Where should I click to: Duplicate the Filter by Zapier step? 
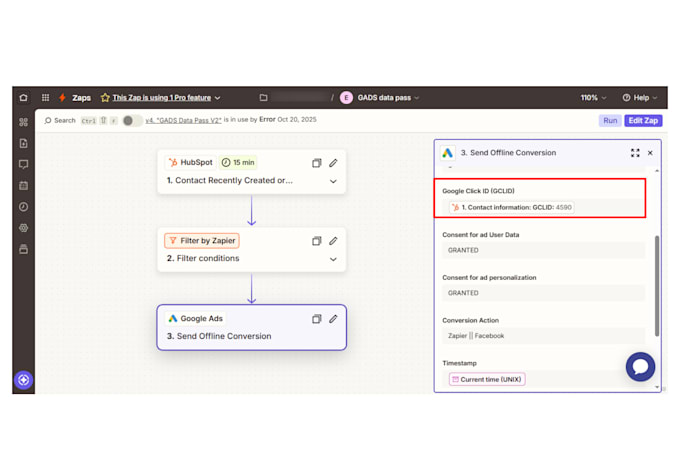click(x=317, y=241)
